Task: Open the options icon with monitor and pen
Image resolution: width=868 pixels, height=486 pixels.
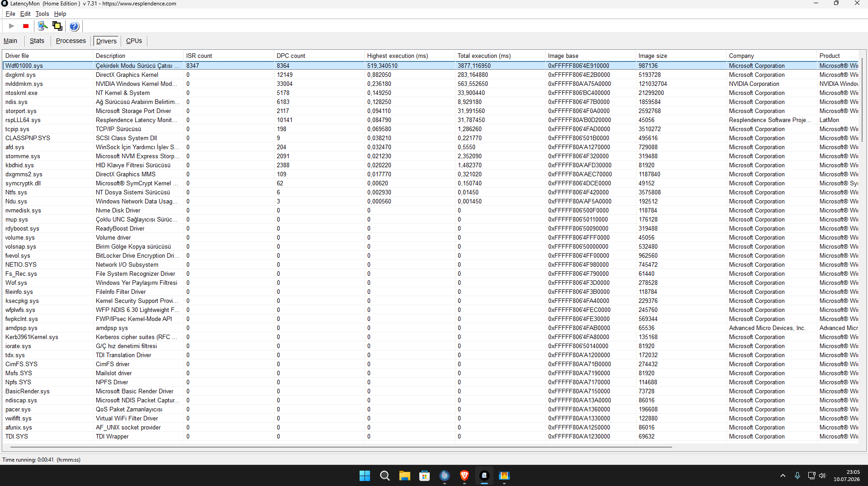Action: [43, 26]
